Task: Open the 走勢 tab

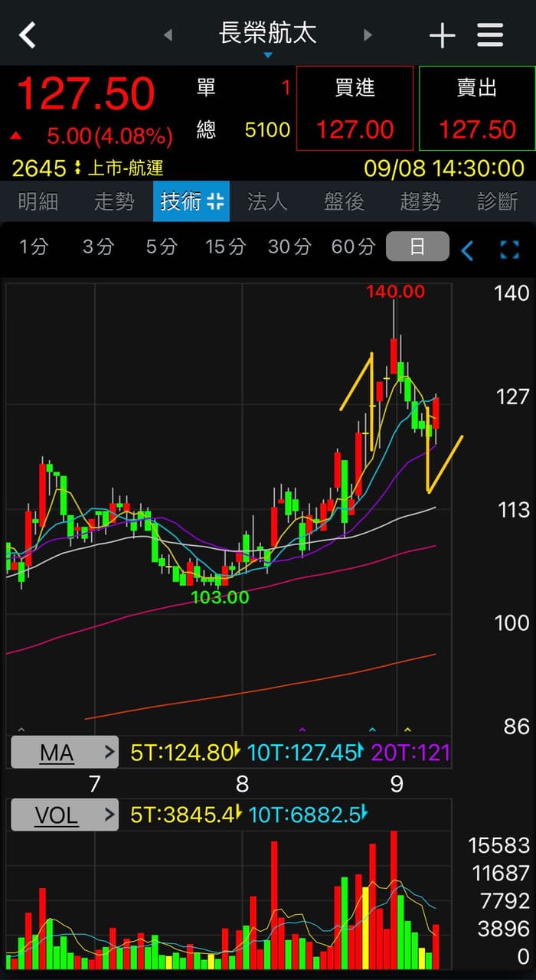Action: (114, 201)
